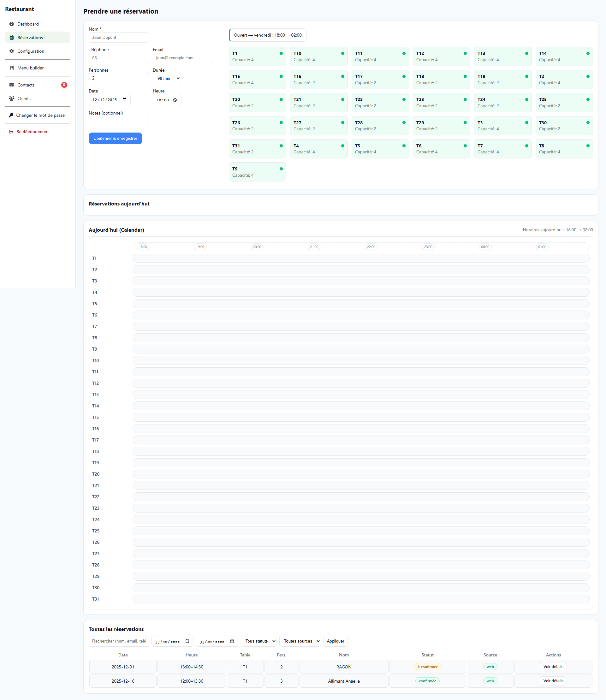Click the Contacts envelope icon

(11, 85)
